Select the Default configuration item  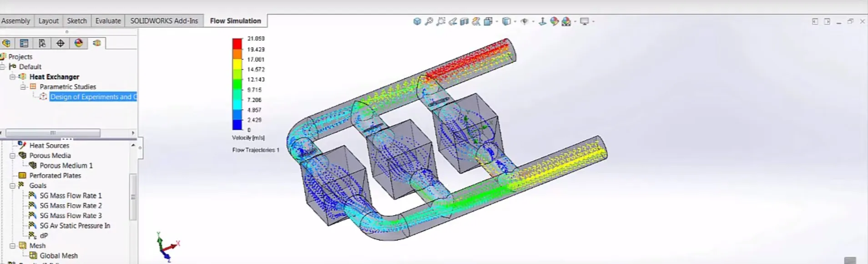tap(30, 67)
